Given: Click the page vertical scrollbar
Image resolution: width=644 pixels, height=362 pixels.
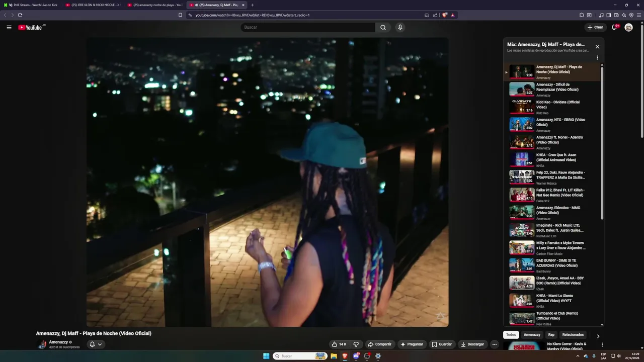Looking at the screenshot, I should click(x=642, y=80).
